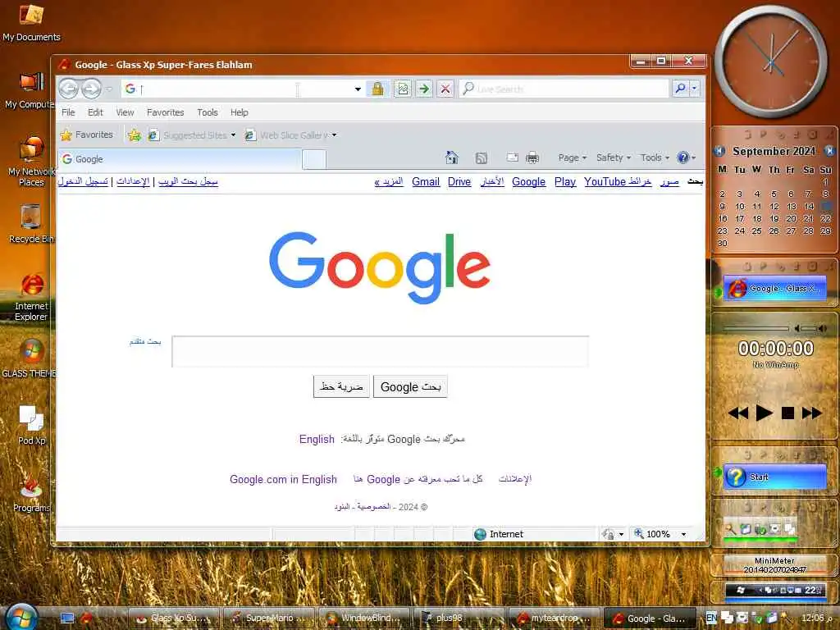The width and height of the screenshot is (840, 630).
Task: Click the plus98 taskbar button
Action: click(459, 619)
